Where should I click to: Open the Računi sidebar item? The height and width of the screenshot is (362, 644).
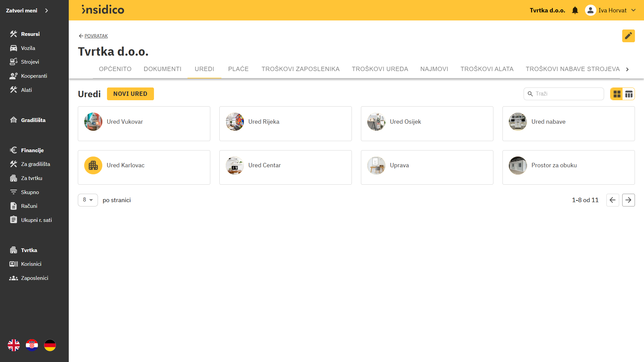pos(29,206)
